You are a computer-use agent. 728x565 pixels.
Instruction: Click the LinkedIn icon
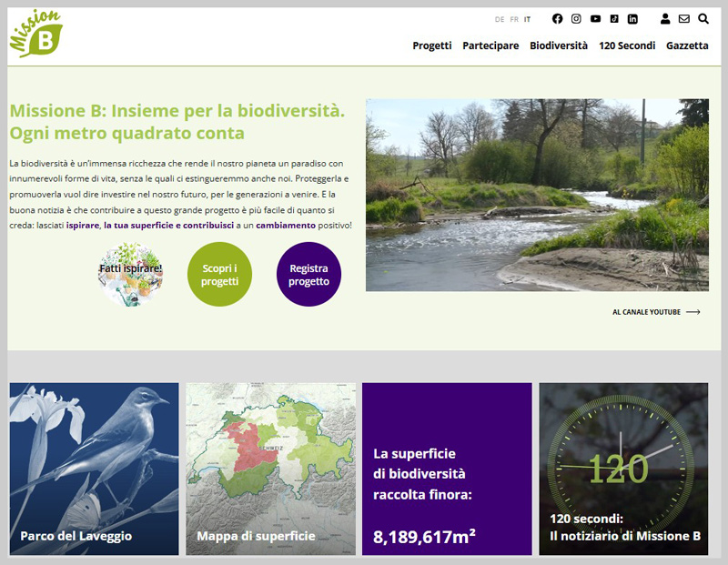point(632,19)
